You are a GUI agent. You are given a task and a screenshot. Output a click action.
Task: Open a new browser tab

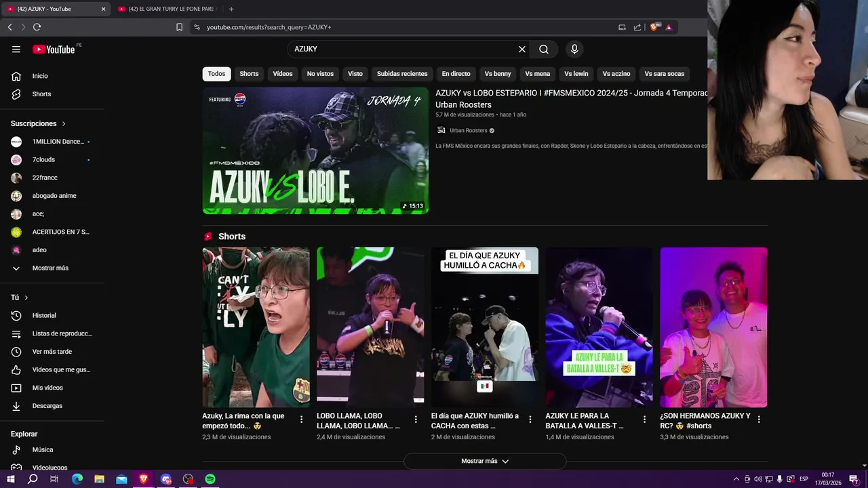(231, 9)
